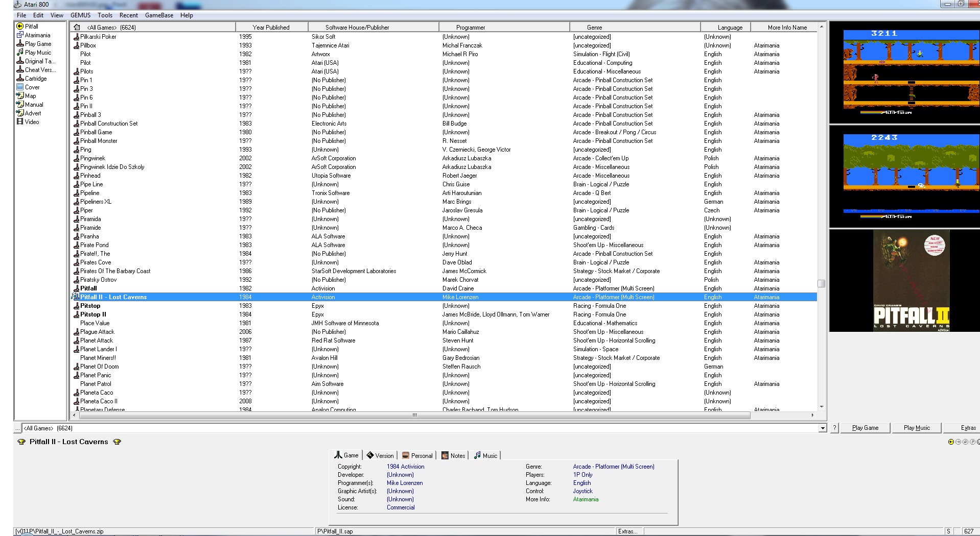Sort by Software House/Publisher column header
Image resolution: width=980 pixels, height=536 pixels.
(x=374, y=28)
